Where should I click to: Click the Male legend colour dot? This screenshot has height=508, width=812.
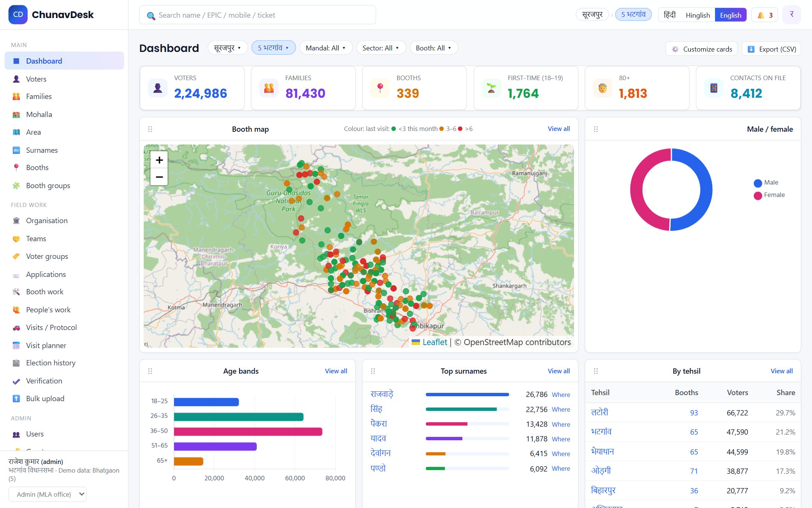(758, 183)
